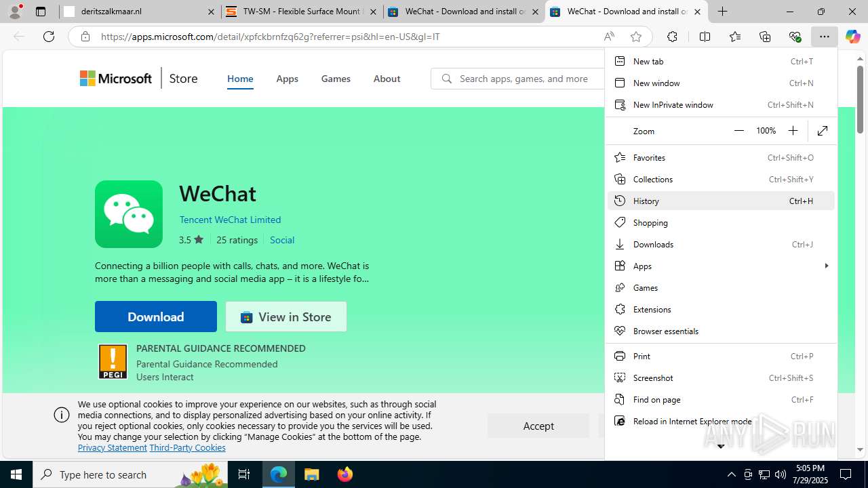This screenshot has width=868, height=488.
Task: Open the Store Apps section
Action: pos(287,79)
